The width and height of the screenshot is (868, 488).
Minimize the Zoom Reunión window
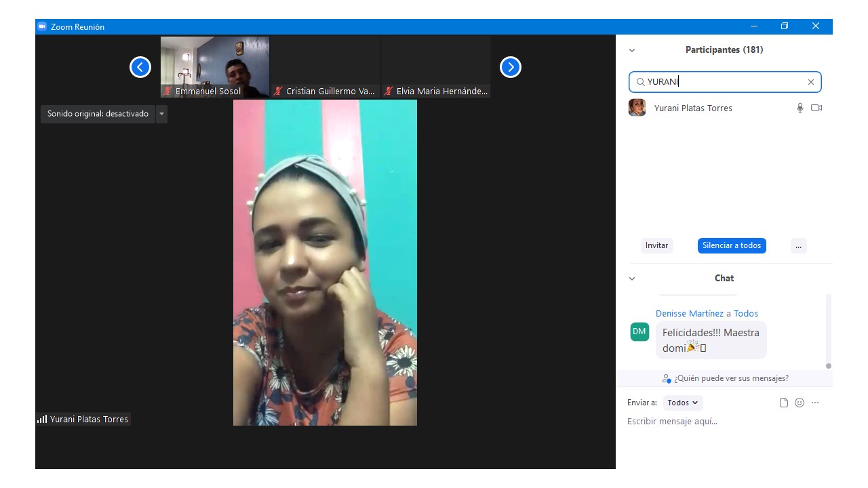[753, 26]
